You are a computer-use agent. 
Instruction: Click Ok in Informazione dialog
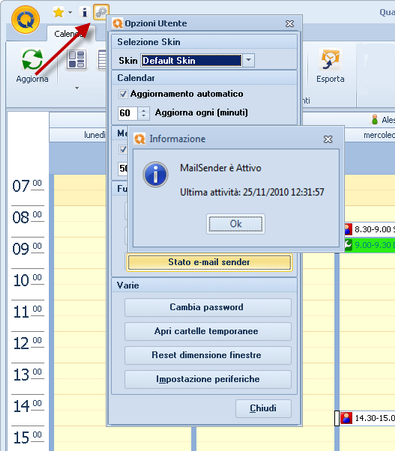(x=236, y=224)
